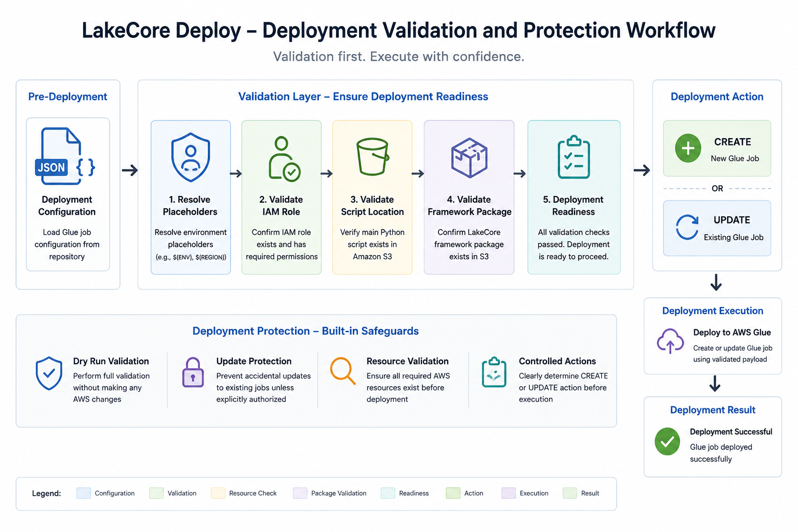The image size is (798, 532).
Task: Click 'Deployment Protection – Built-in Safeguards' title
Action: pos(305,331)
